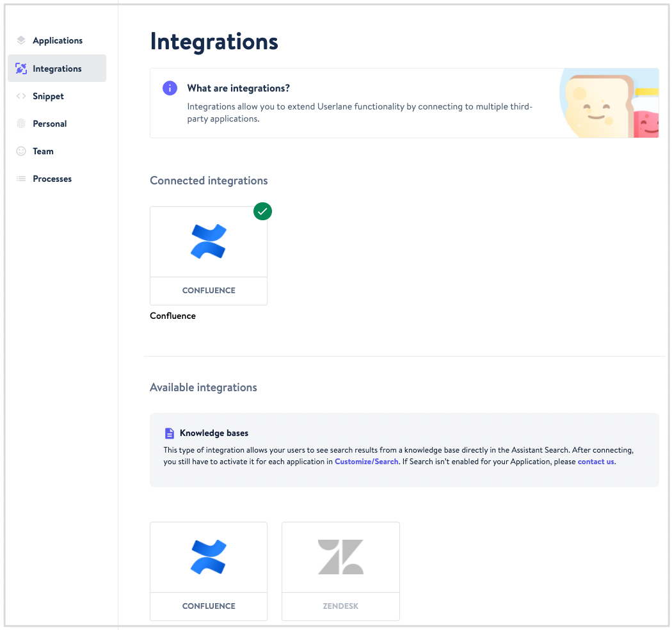Click the 'Confluence' name below connected card
Viewport: 672px width, 630px height.
(173, 316)
